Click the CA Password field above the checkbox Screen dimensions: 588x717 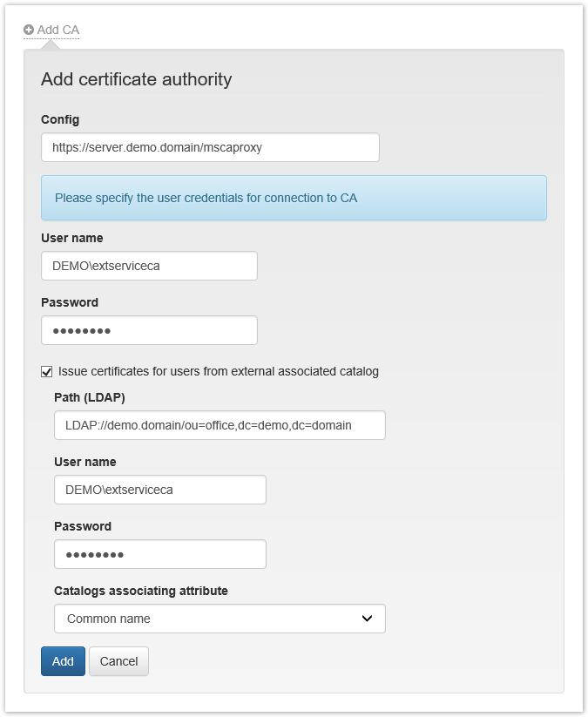[x=149, y=330]
